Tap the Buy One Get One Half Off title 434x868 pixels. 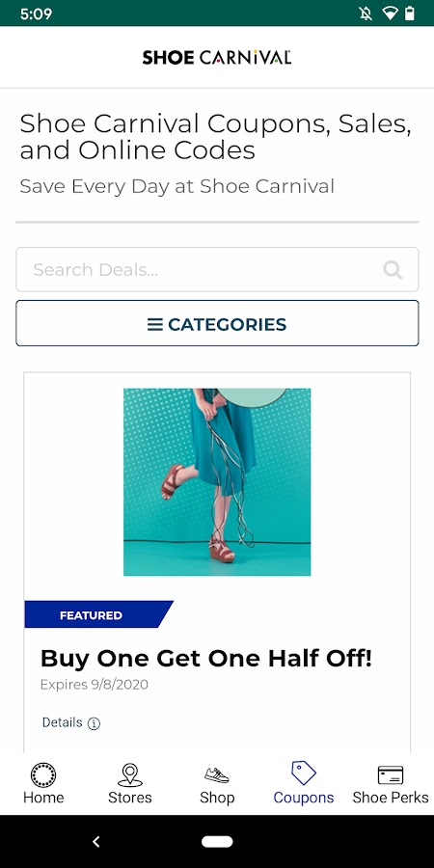[x=206, y=658]
